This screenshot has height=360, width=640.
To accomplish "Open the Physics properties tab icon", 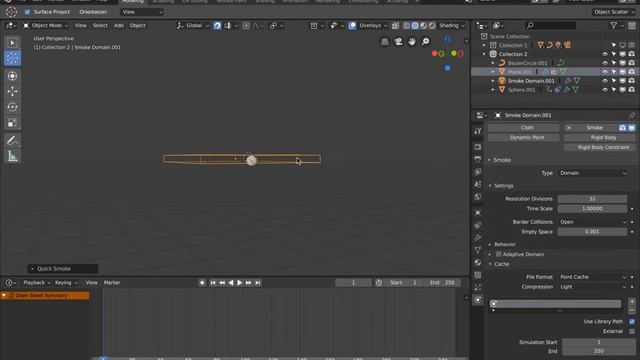I will 478,300.
